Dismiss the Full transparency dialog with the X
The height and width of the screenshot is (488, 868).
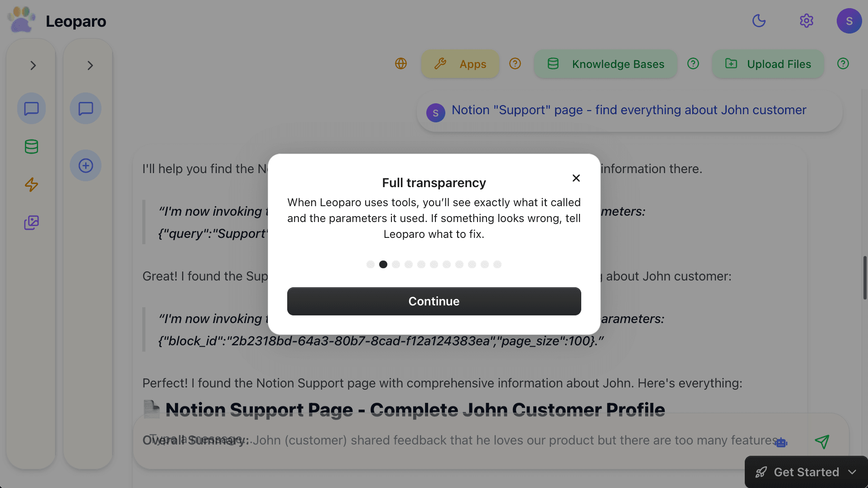(x=576, y=178)
